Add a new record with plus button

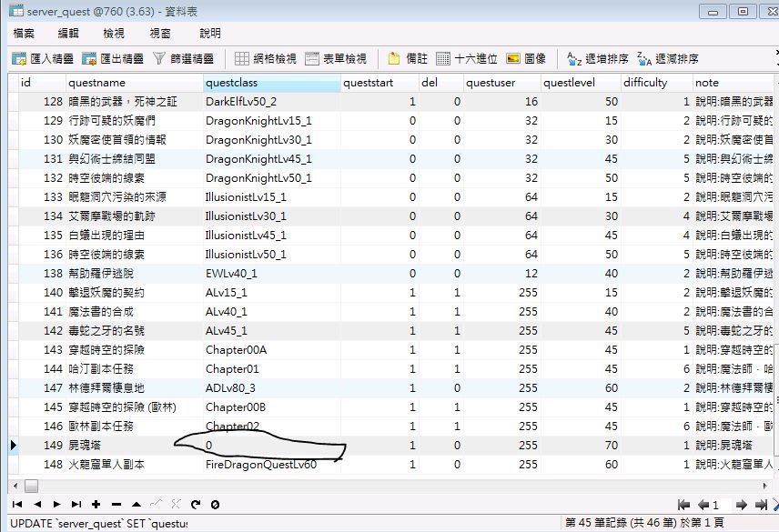96,504
